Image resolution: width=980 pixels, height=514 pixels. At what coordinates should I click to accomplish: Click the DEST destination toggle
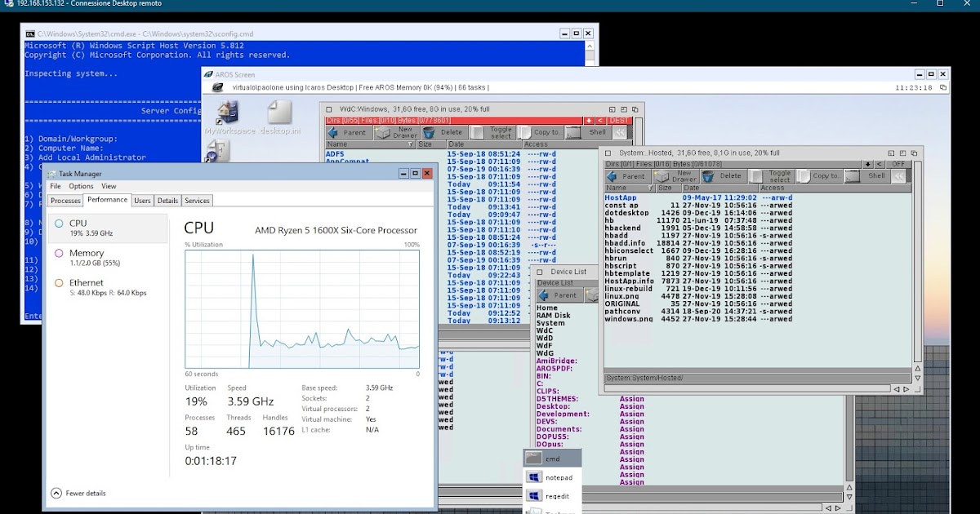coord(618,120)
